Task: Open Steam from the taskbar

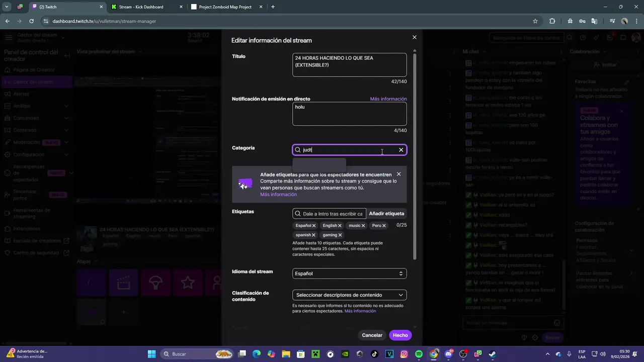Action: 492,354
